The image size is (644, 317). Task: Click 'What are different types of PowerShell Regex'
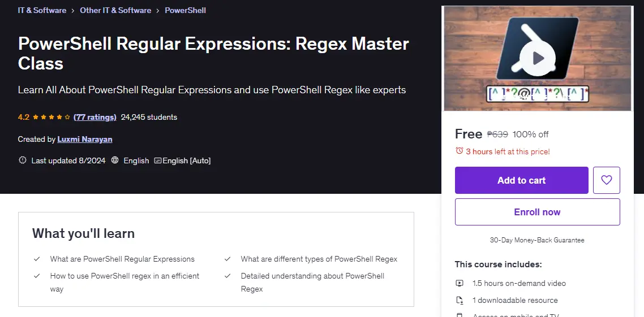[319, 259]
